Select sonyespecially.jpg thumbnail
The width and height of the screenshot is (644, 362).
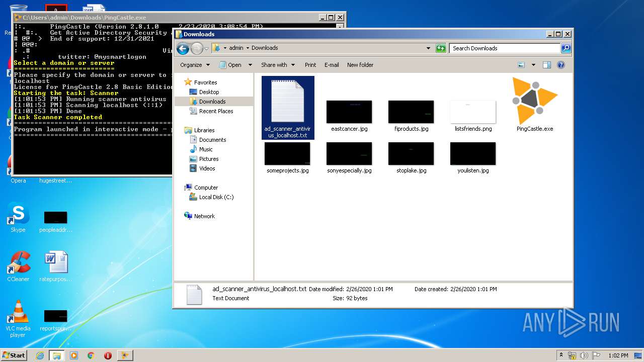point(349,153)
